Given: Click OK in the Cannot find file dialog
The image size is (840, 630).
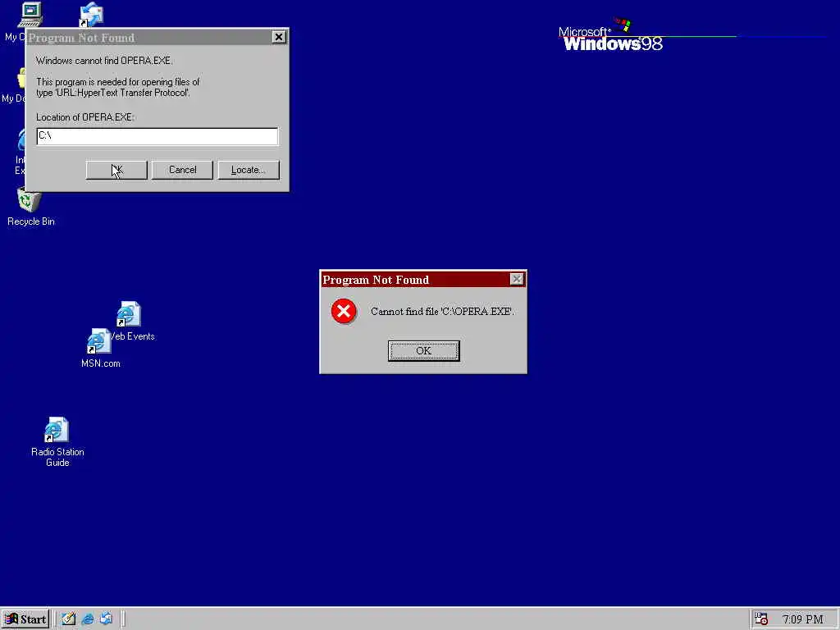Looking at the screenshot, I should pyautogui.click(x=423, y=351).
